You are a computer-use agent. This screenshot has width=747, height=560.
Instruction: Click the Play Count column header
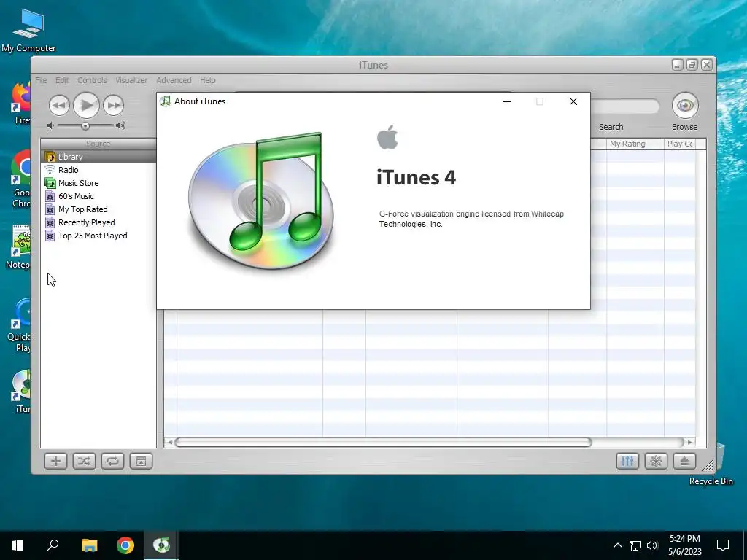pyautogui.click(x=680, y=144)
